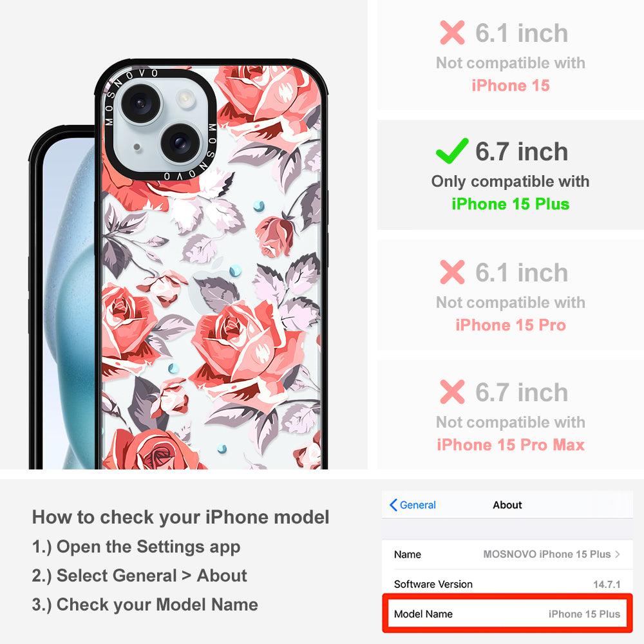Select the iPhone 15 Plus compatible panel
Image resolution: width=644 pixels, height=644 pixels.
coord(511,175)
